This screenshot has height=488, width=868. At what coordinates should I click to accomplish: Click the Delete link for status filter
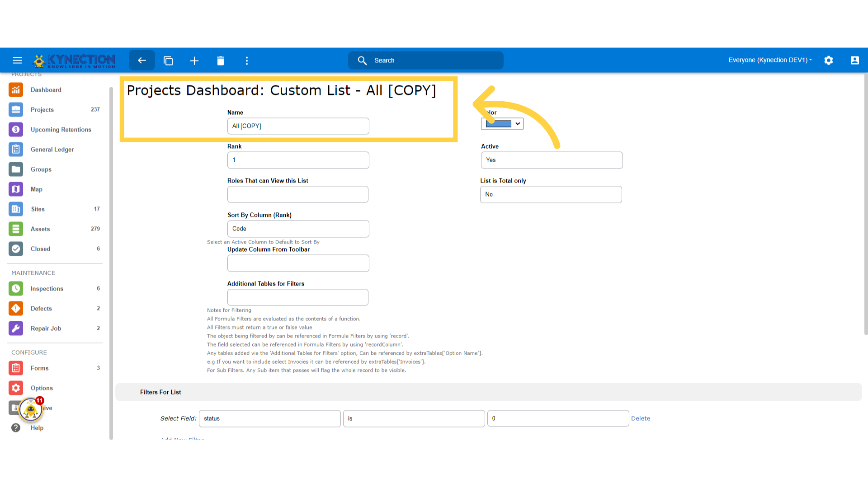(641, 419)
